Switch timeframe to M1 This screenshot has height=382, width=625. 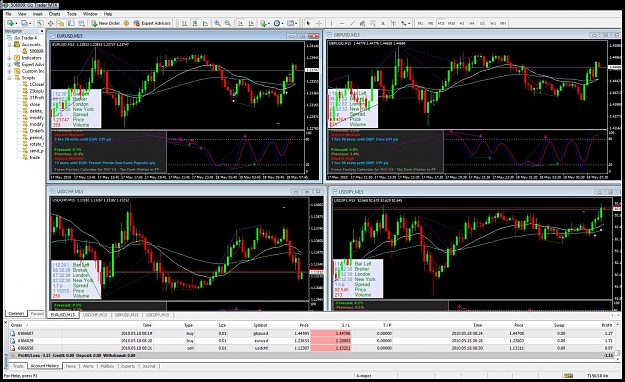tap(420, 24)
